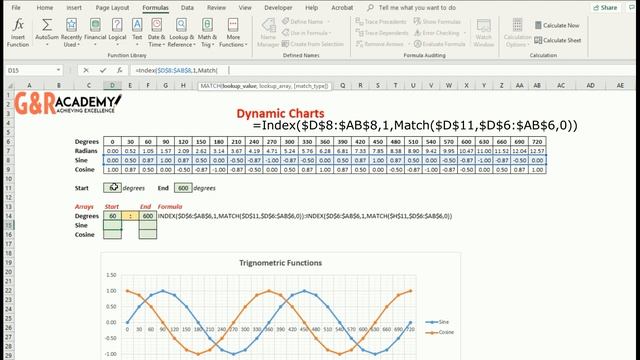Open the Financial functions library
This screenshot has width=640, height=360.
point(95,33)
